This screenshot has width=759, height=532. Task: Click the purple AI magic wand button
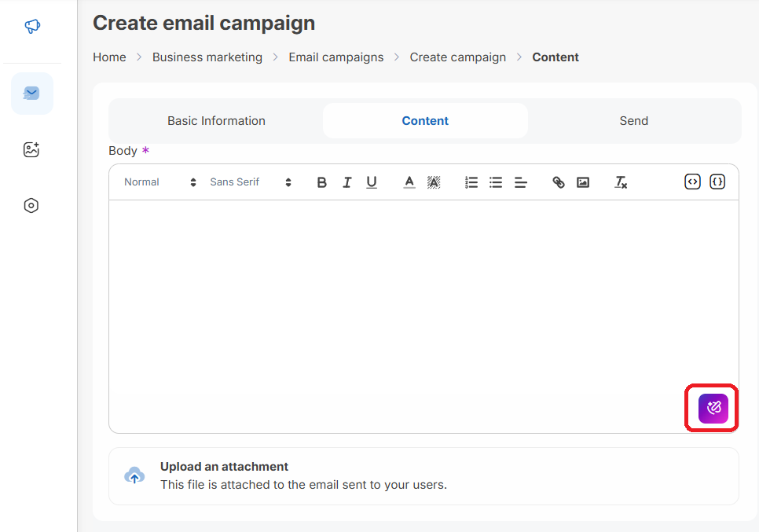713,408
